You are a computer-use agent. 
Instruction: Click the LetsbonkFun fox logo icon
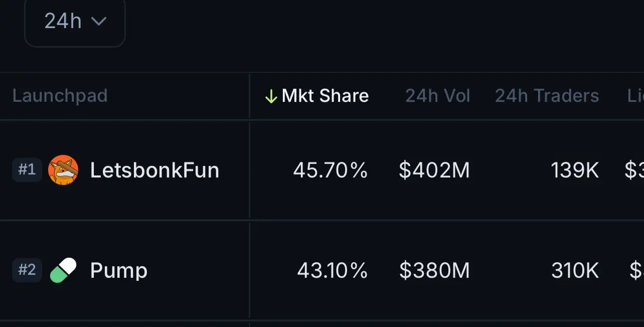pos(62,171)
